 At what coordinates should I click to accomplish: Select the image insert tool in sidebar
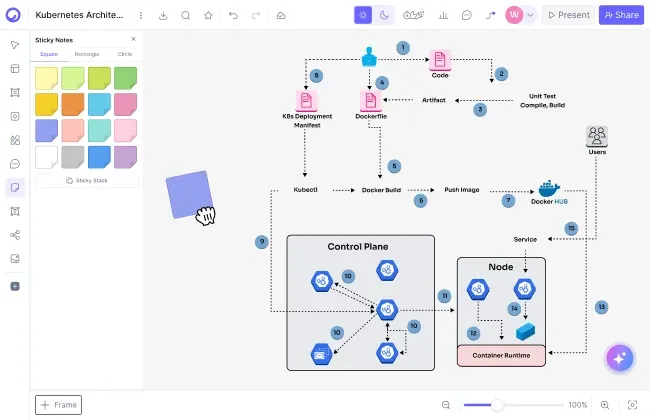(15, 259)
